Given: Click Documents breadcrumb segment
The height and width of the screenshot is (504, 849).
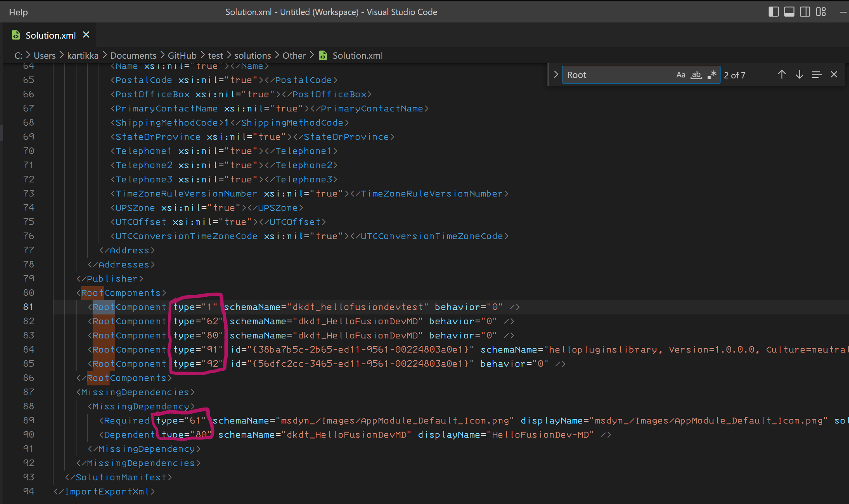Looking at the screenshot, I should [133, 56].
